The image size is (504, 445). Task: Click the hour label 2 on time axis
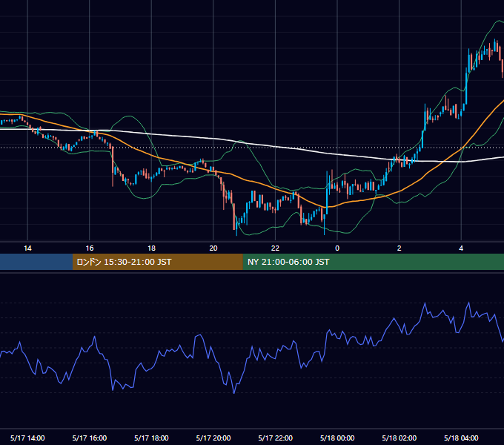(399, 248)
